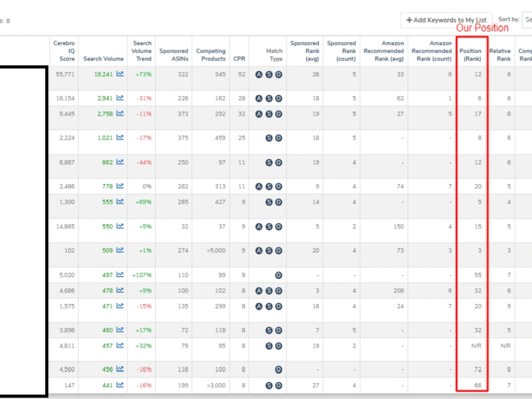Open trend chart icon for search volume 778
Screen dimensions: 532x399
[x=120, y=186]
